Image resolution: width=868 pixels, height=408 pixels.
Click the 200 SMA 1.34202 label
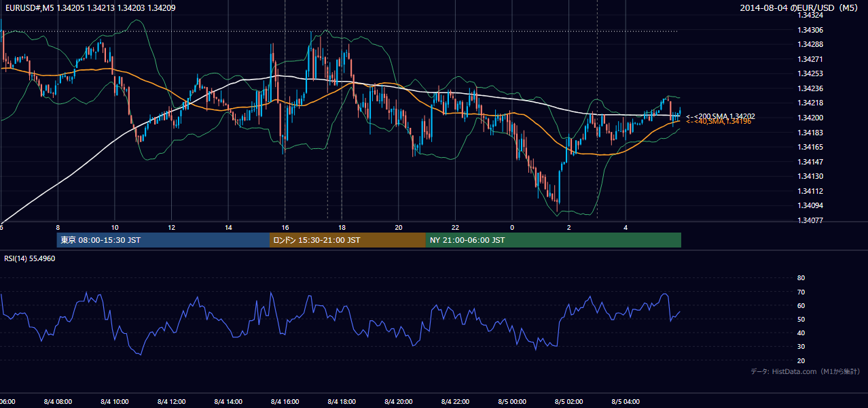pyautogui.click(x=721, y=116)
